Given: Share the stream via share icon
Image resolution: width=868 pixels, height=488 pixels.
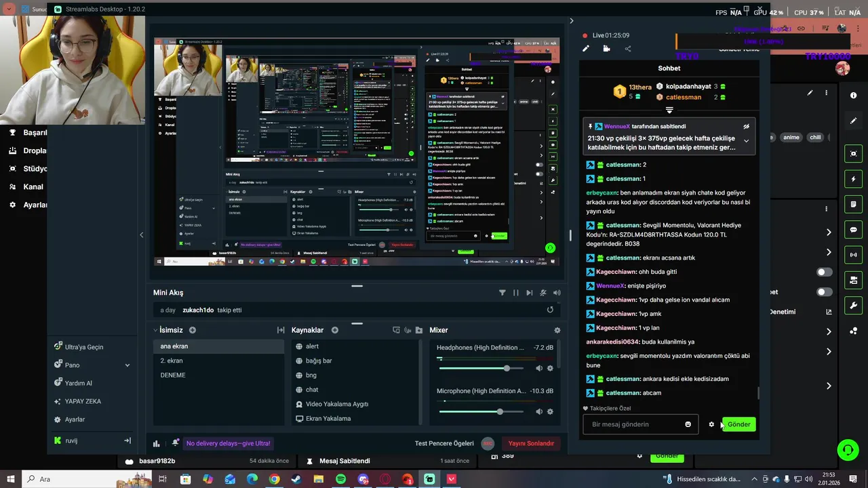Looking at the screenshot, I should pos(628,49).
